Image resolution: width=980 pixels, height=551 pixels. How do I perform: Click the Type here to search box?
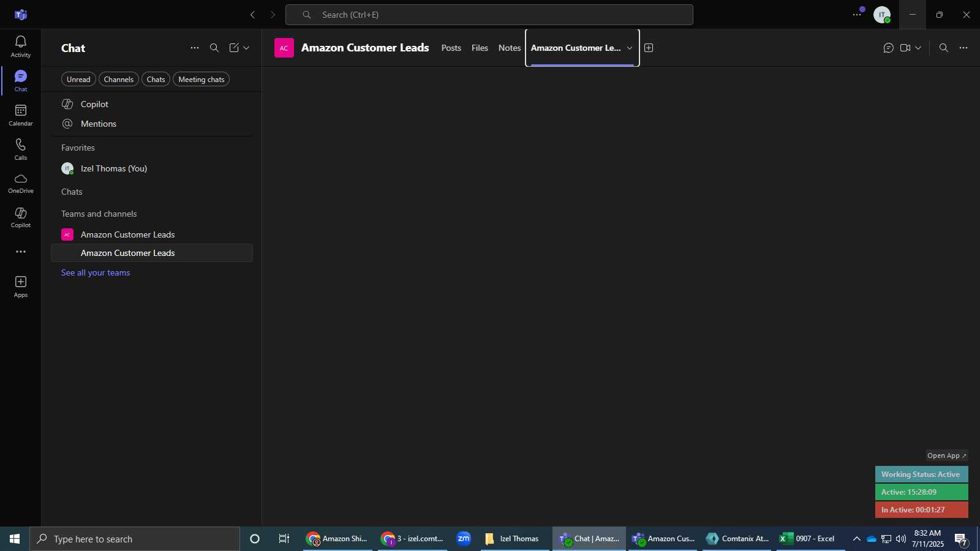135,539
